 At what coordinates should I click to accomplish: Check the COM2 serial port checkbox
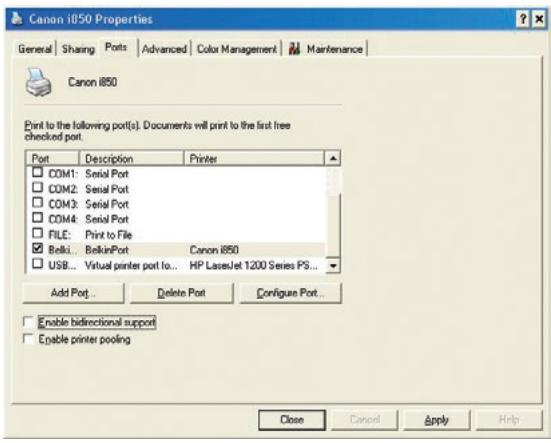(x=38, y=187)
